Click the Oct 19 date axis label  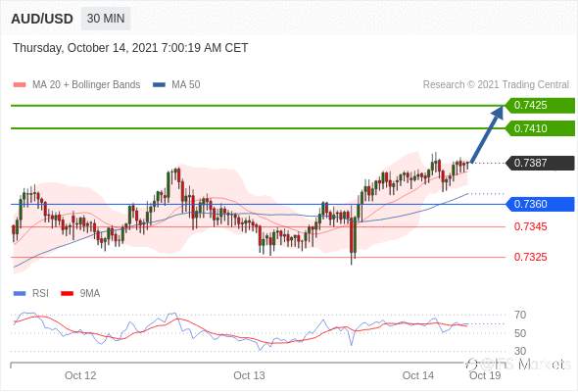[485, 375]
